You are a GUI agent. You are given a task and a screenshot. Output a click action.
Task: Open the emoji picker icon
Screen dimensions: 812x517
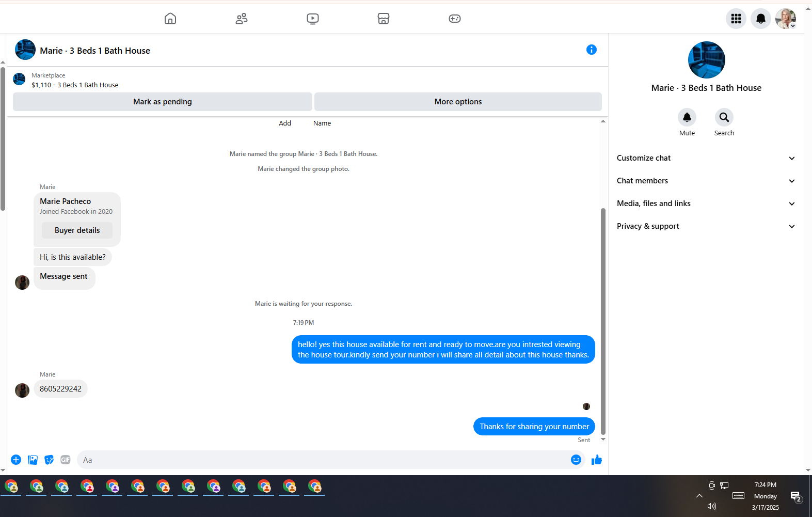[x=576, y=460]
